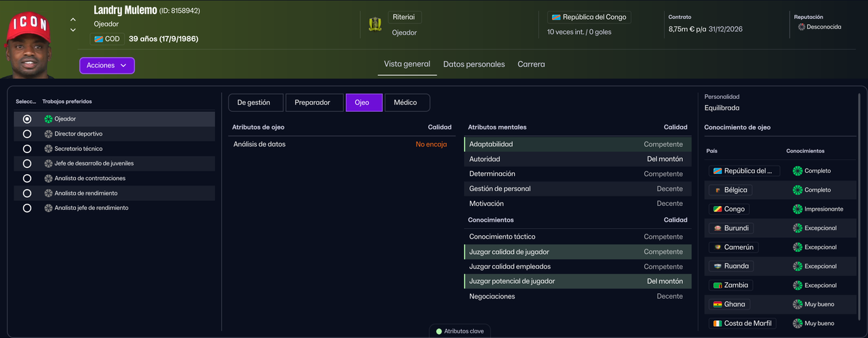Viewport: 868px width, 338px height.
Task: Click the Analista de rendimiento rating icon
Action: (48, 194)
